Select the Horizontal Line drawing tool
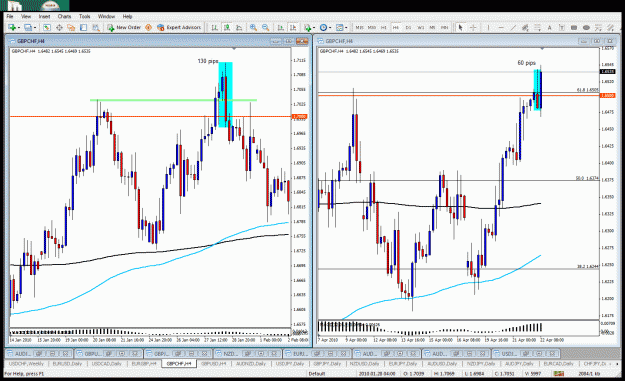 (x=501, y=27)
